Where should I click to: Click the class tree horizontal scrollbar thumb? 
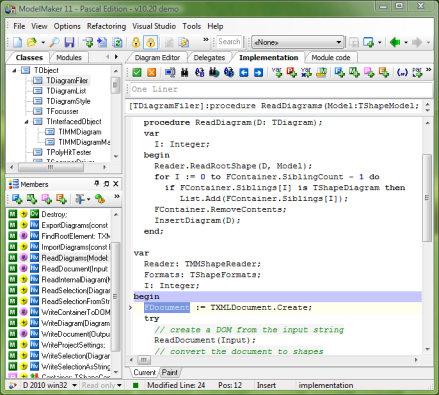click(51, 167)
